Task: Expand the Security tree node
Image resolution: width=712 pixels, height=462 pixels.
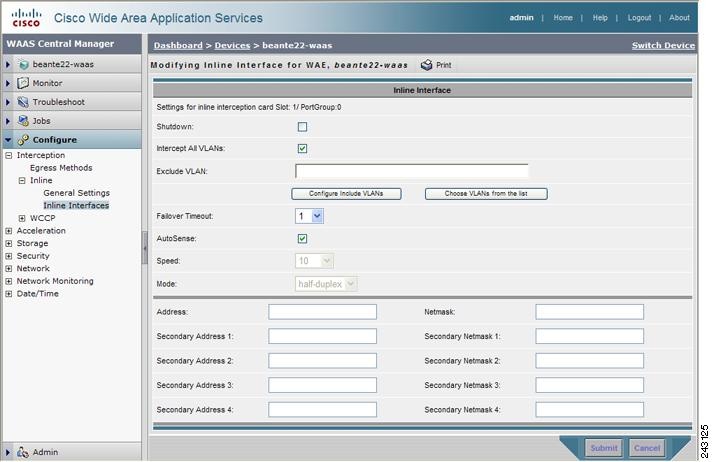Action: (9, 256)
